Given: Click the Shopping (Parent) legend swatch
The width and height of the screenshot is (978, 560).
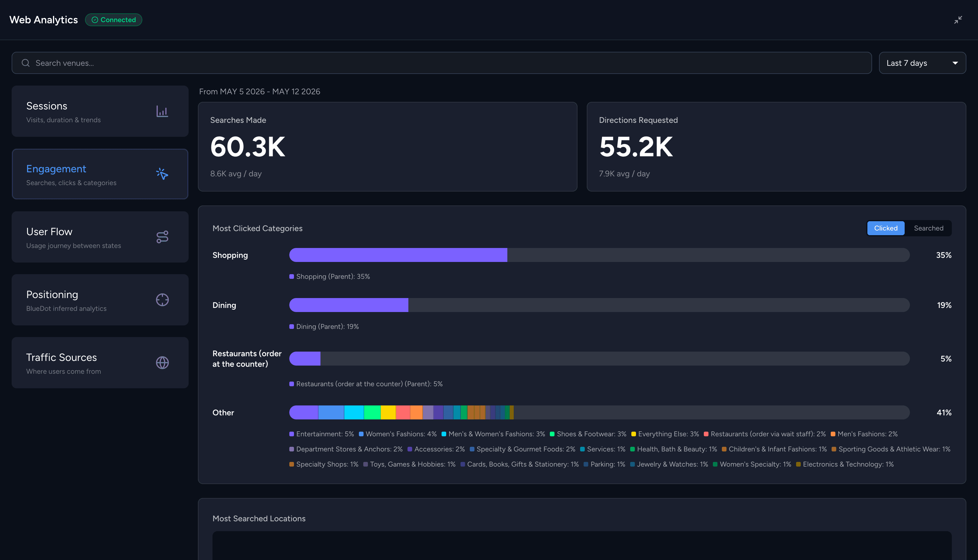Looking at the screenshot, I should coord(292,277).
